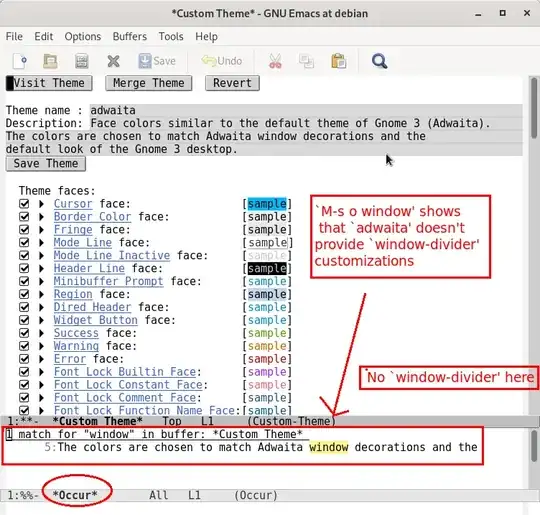The image size is (540, 515).
Task: Open the Edit menu
Action: coord(43,37)
